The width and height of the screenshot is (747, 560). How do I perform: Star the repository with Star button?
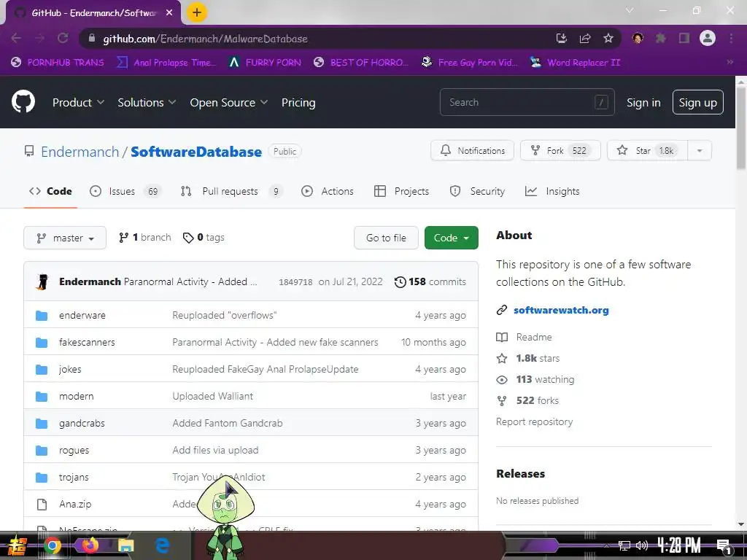648,150
